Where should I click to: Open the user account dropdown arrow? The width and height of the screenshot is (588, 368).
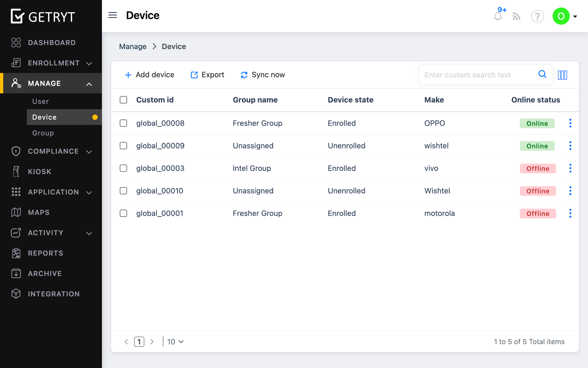coord(575,17)
